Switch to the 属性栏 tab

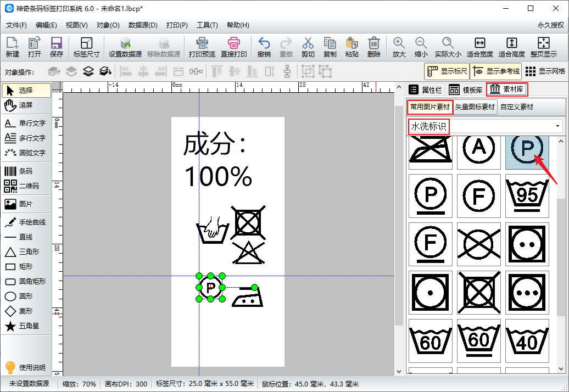pos(426,89)
